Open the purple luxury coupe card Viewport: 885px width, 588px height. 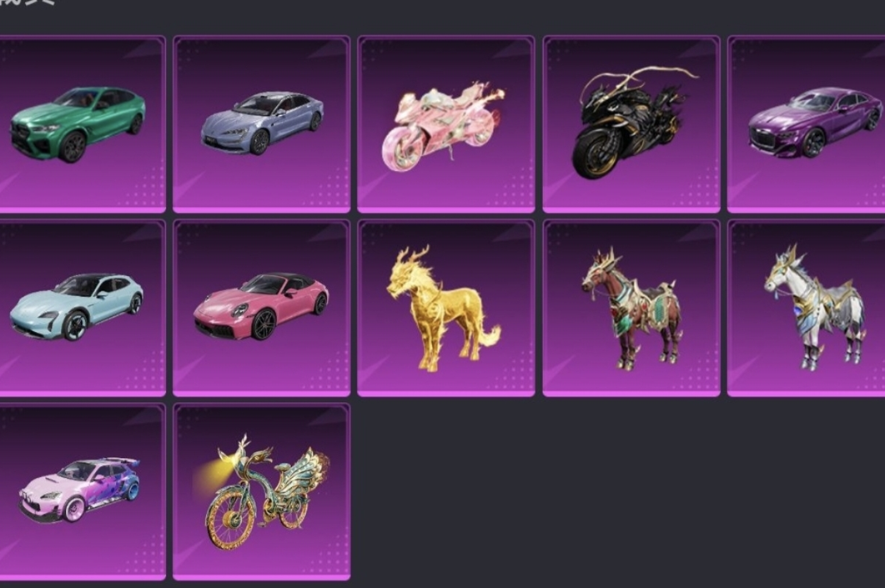pyautogui.click(x=806, y=124)
